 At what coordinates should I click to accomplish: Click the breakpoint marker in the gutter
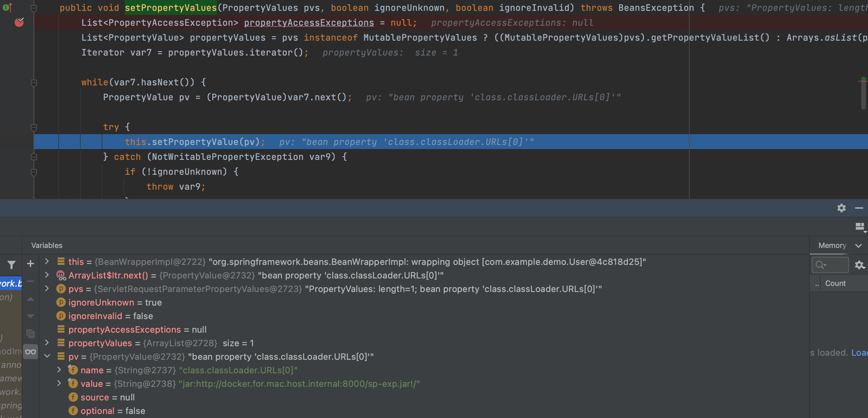19,22
